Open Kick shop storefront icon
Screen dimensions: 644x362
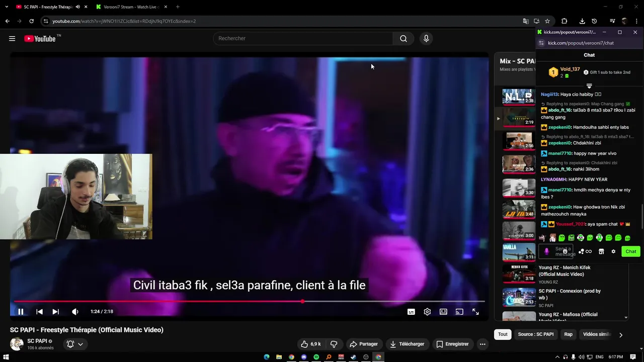click(x=601, y=251)
